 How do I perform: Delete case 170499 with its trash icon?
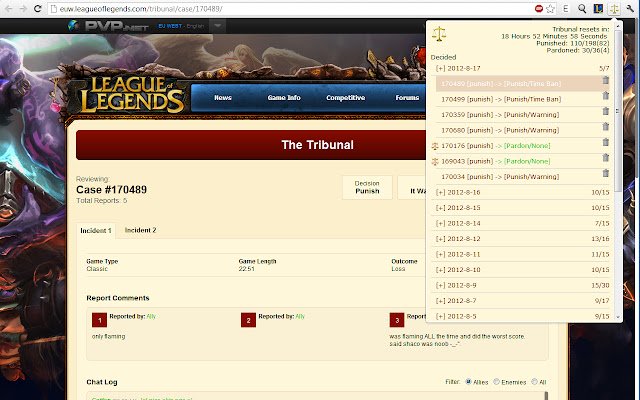pyautogui.click(x=606, y=96)
